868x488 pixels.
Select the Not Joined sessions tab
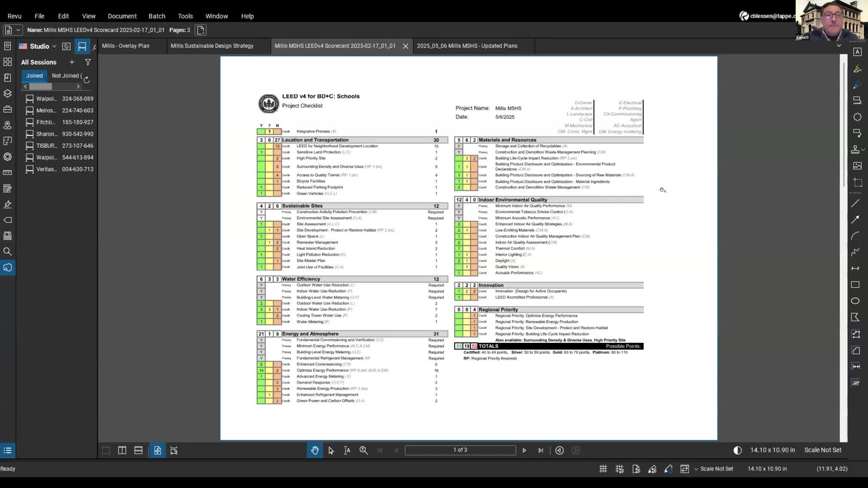66,76
